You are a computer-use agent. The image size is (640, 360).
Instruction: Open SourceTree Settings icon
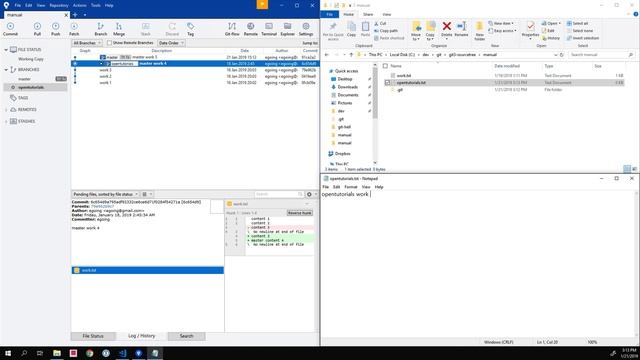[x=306, y=29]
